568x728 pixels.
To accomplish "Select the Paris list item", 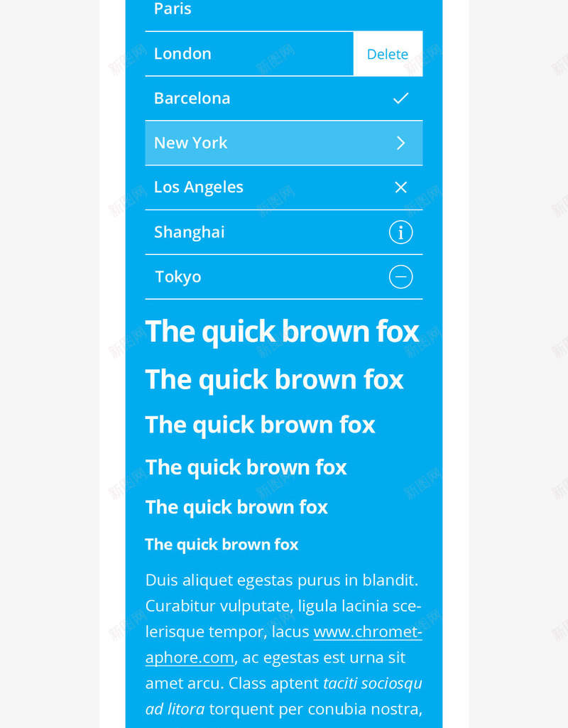I will (173, 9).
